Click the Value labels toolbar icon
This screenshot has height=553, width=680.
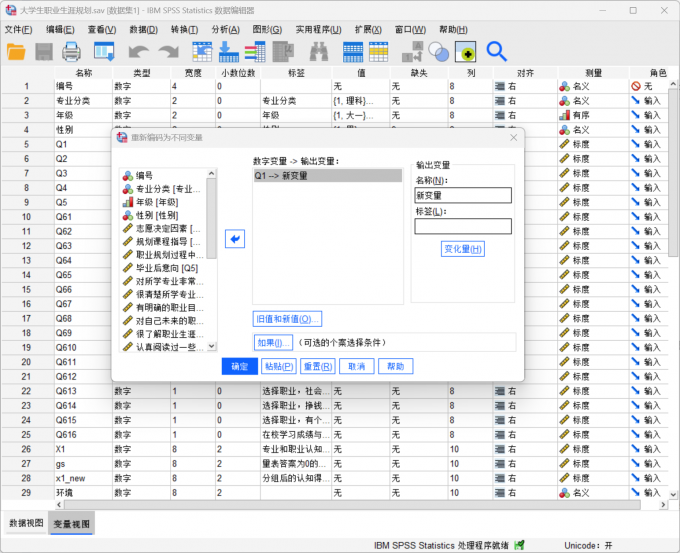tap(465, 52)
